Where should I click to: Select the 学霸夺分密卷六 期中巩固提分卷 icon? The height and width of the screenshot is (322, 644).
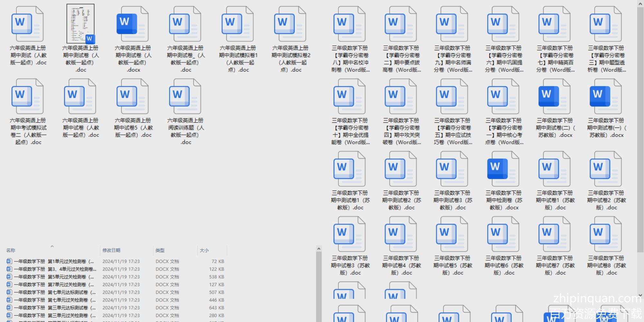(x=503, y=24)
